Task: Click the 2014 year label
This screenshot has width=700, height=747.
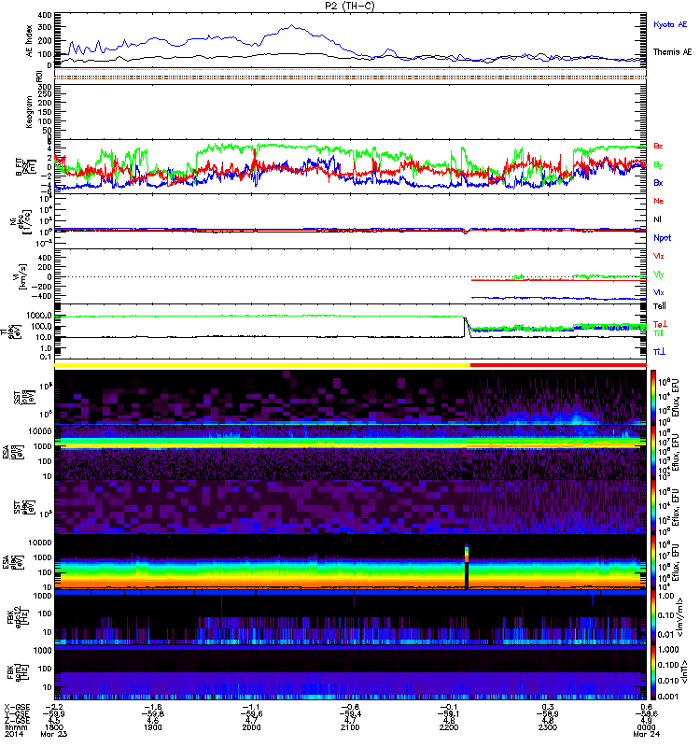Action: click(13, 734)
